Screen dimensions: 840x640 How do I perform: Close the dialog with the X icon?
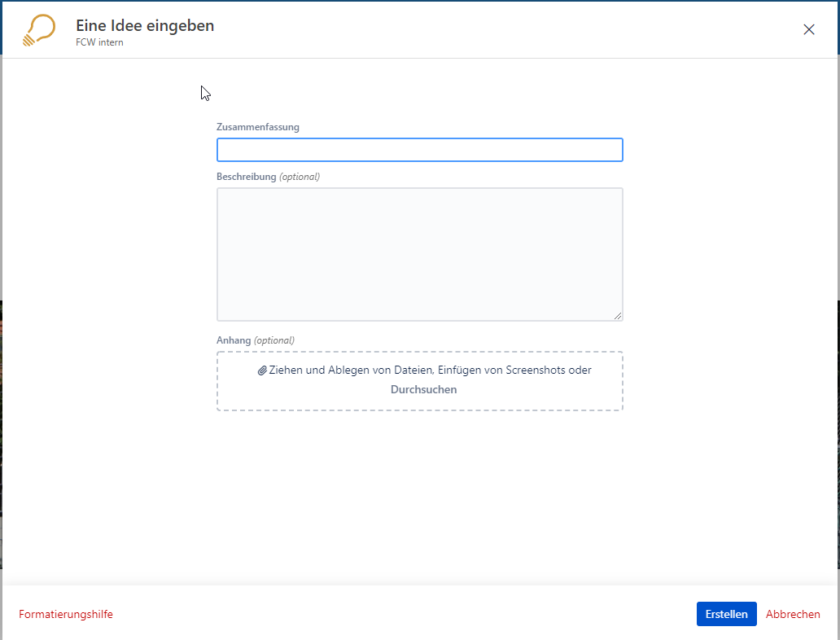click(808, 29)
